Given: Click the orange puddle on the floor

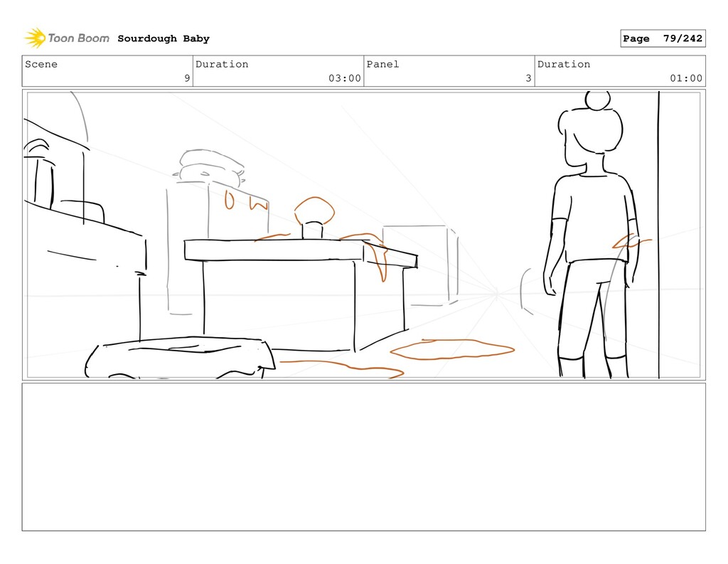Looking at the screenshot, I should [x=451, y=349].
